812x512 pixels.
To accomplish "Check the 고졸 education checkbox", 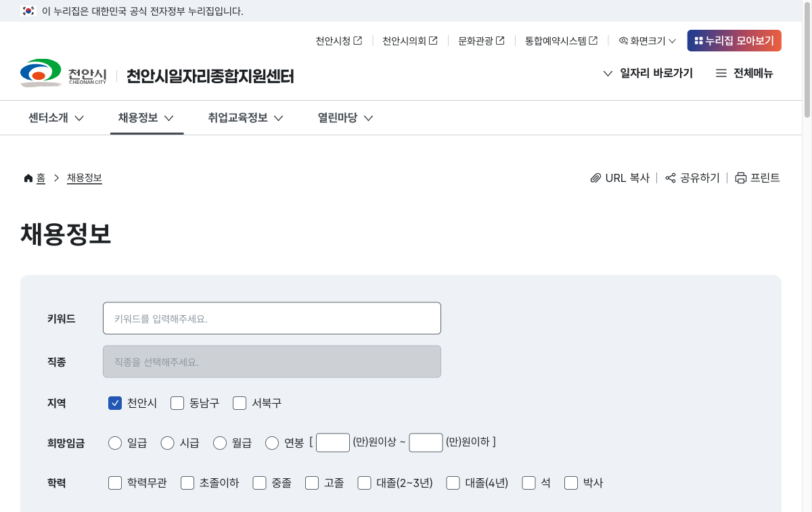I will click(312, 483).
